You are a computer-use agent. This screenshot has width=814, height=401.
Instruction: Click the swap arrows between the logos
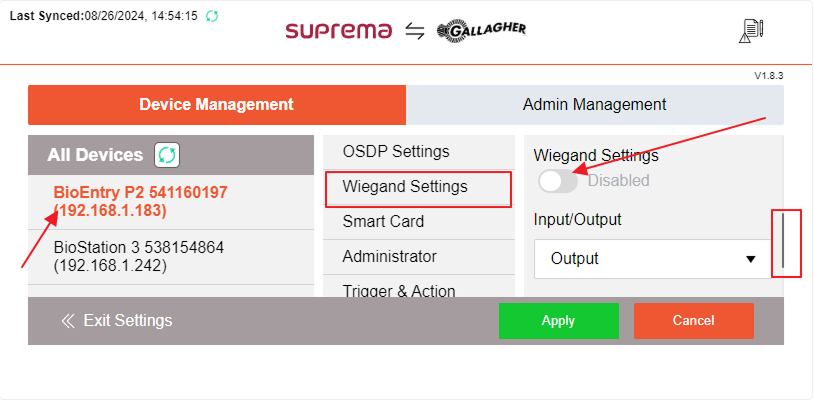(x=415, y=31)
